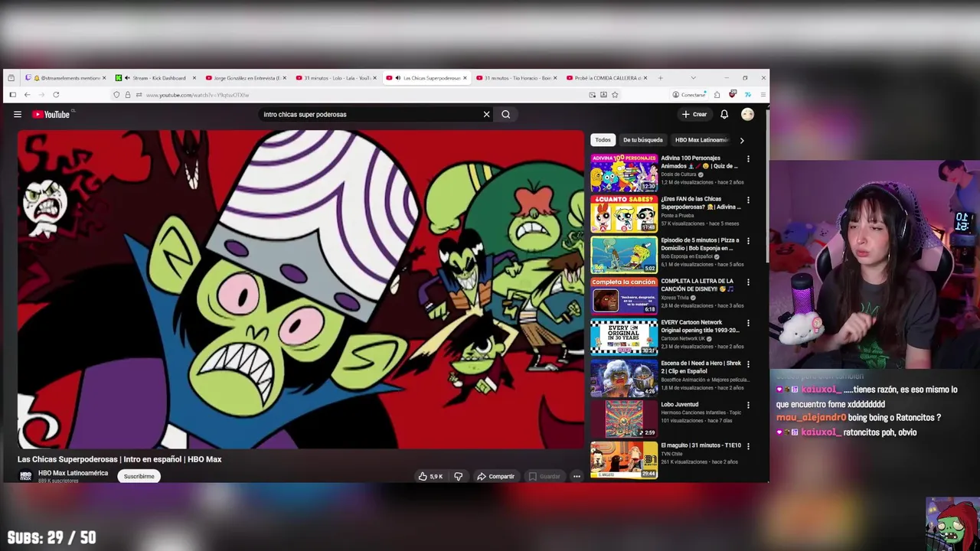Select the De tu búsqueda chip
This screenshot has height=551, width=980.
pyautogui.click(x=642, y=140)
